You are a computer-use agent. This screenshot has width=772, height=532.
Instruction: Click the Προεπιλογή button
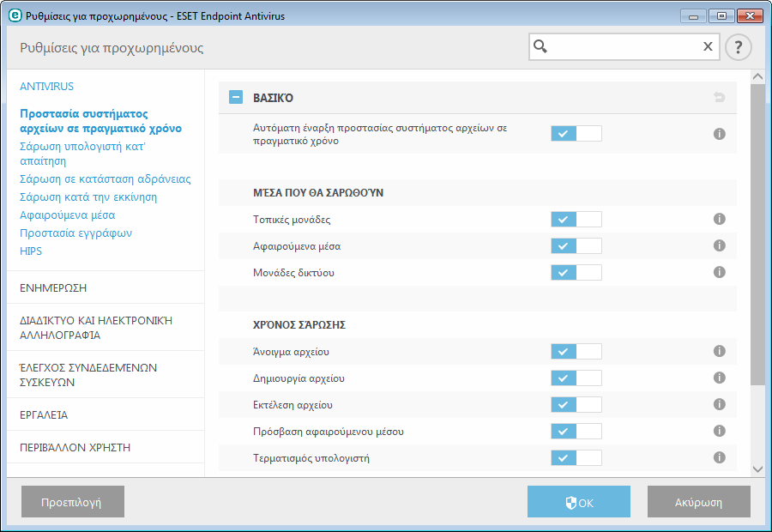click(73, 501)
